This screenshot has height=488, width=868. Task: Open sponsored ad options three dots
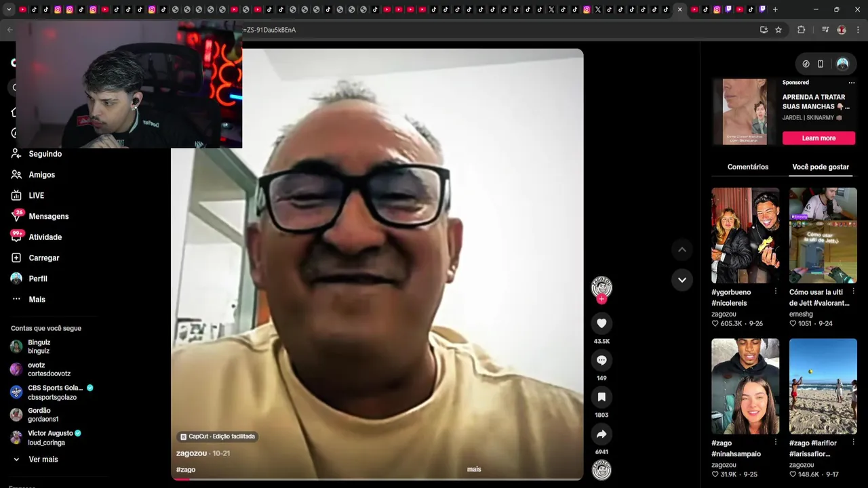coord(852,83)
